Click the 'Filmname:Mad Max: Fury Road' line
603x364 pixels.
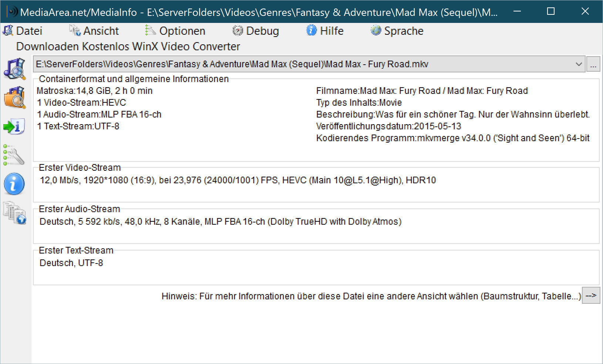(x=422, y=91)
